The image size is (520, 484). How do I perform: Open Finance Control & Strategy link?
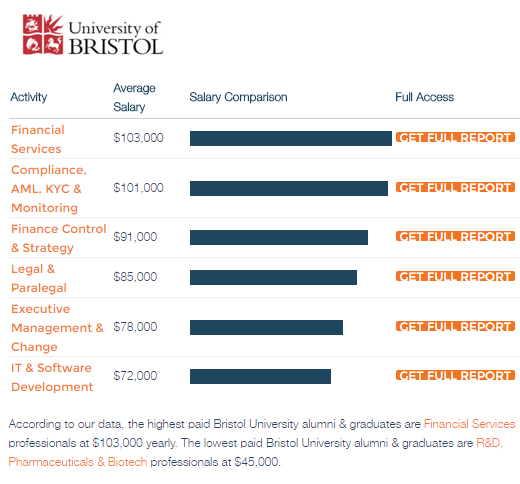59,238
